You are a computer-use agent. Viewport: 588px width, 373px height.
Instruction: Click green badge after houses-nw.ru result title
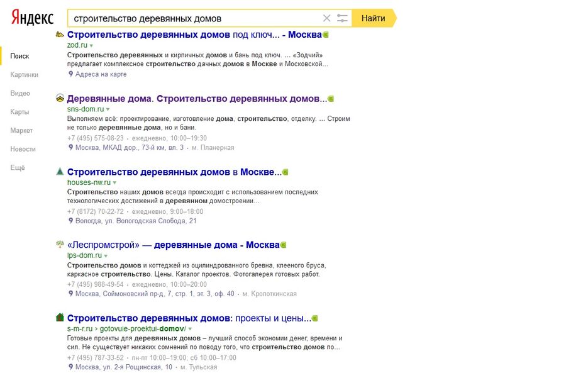click(286, 172)
